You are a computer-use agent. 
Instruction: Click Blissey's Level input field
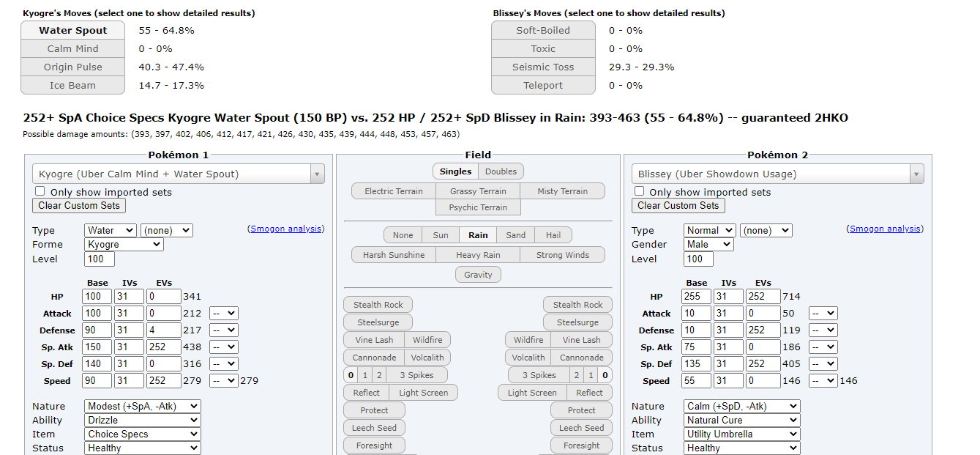pos(698,259)
